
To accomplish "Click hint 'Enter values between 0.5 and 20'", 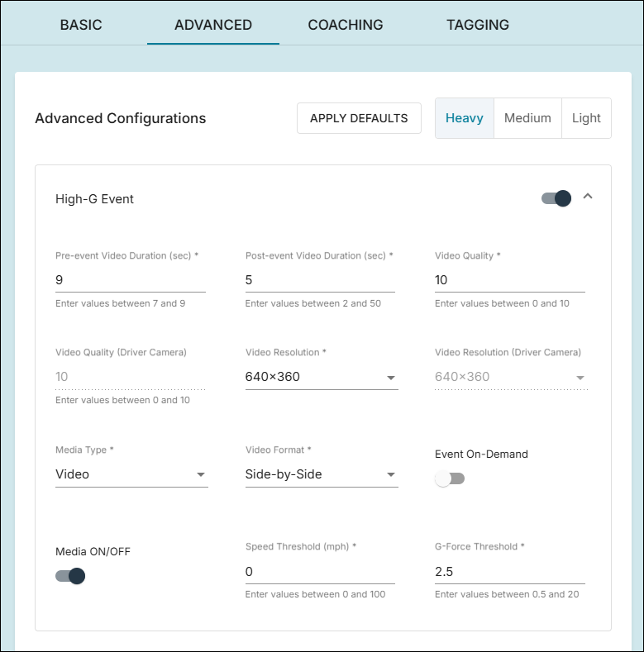I will click(x=507, y=595).
